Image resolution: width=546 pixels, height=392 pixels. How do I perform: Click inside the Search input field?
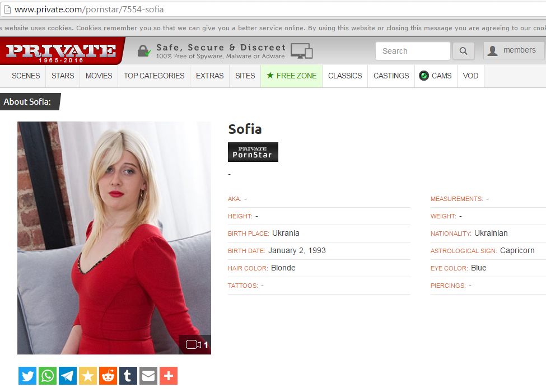click(x=413, y=51)
